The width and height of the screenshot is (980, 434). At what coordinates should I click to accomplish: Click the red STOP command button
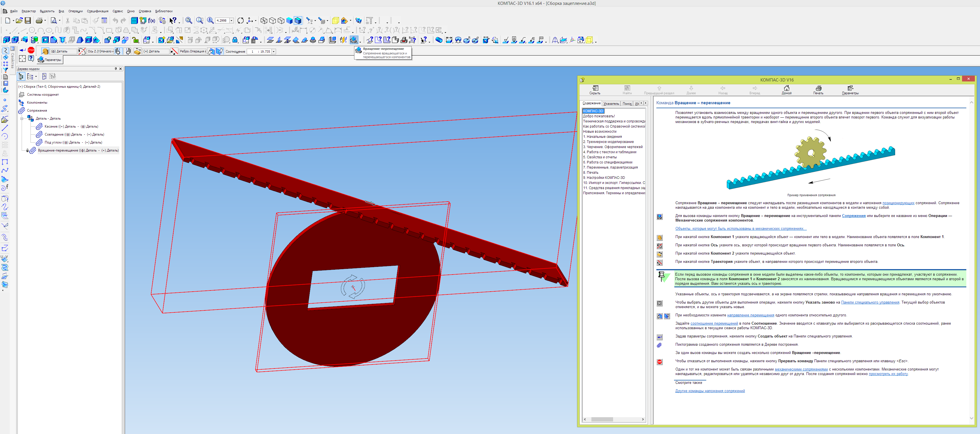31,50
